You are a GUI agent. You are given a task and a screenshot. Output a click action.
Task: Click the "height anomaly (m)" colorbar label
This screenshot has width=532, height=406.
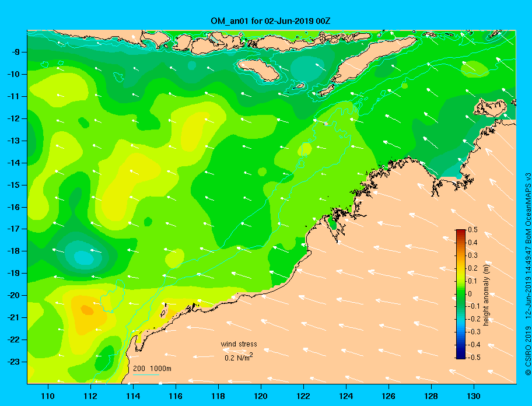pos(486,295)
